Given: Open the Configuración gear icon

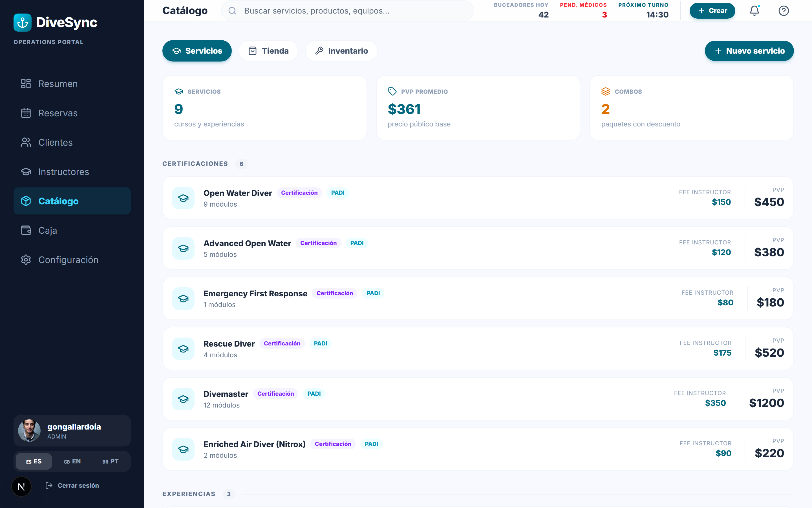Looking at the screenshot, I should coord(26,260).
